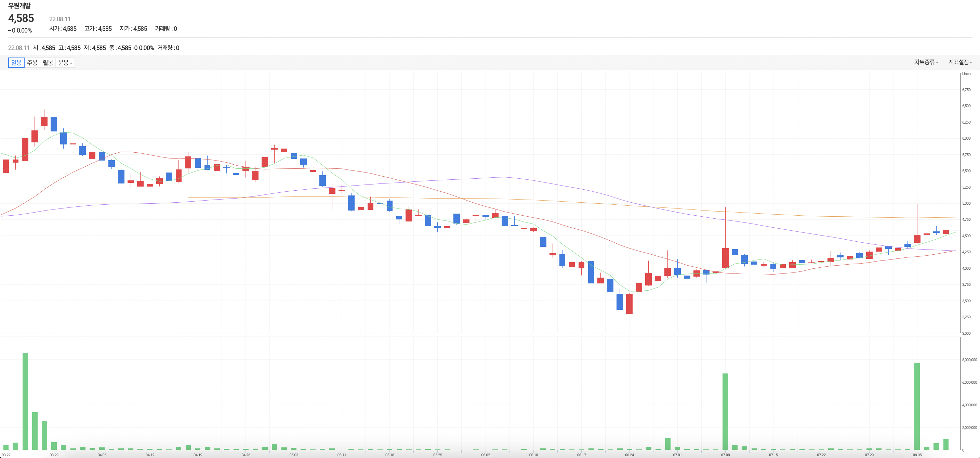Click the tall volume bar at 08.05

pyautogui.click(x=917, y=406)
